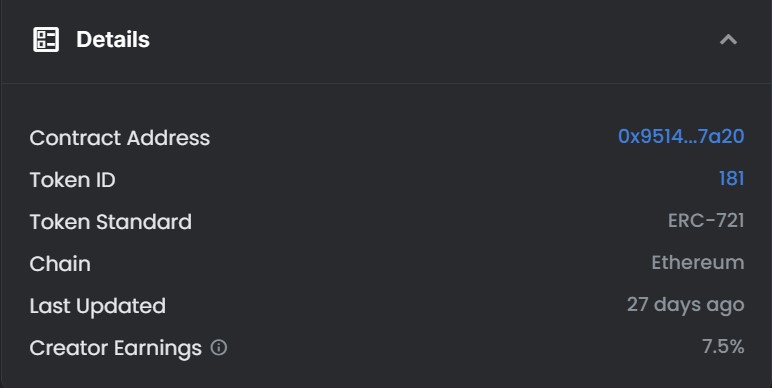
Task: Click the Last Updated row
Action: [387, 306]
